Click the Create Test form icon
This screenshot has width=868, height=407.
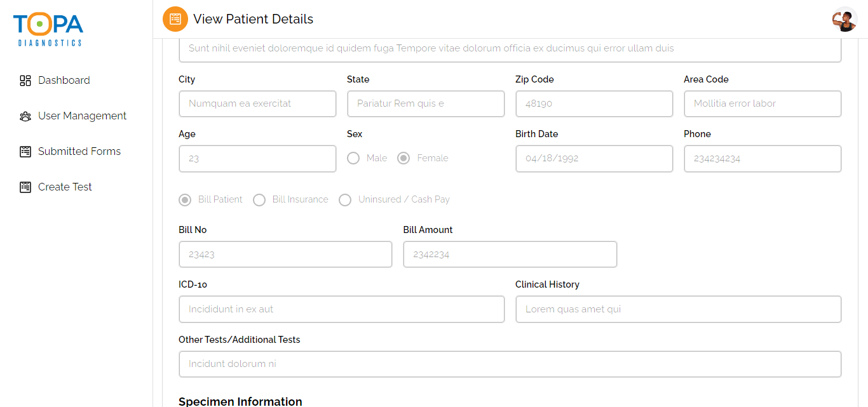click(x=25, y=187)
